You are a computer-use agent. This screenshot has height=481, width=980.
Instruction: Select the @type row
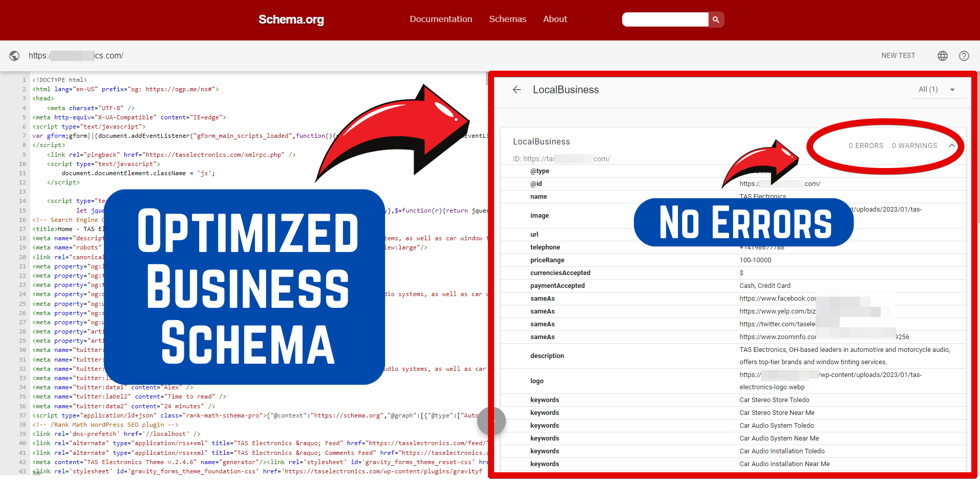(x=733, y=171)
